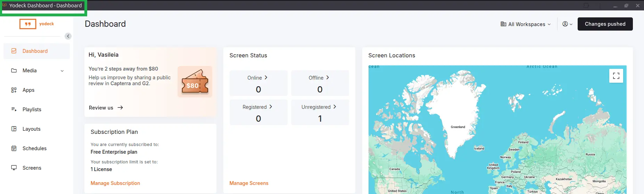644x194 pixels.
Task: Click the Subscription Plan heading
Action: [x=114, y=132]
